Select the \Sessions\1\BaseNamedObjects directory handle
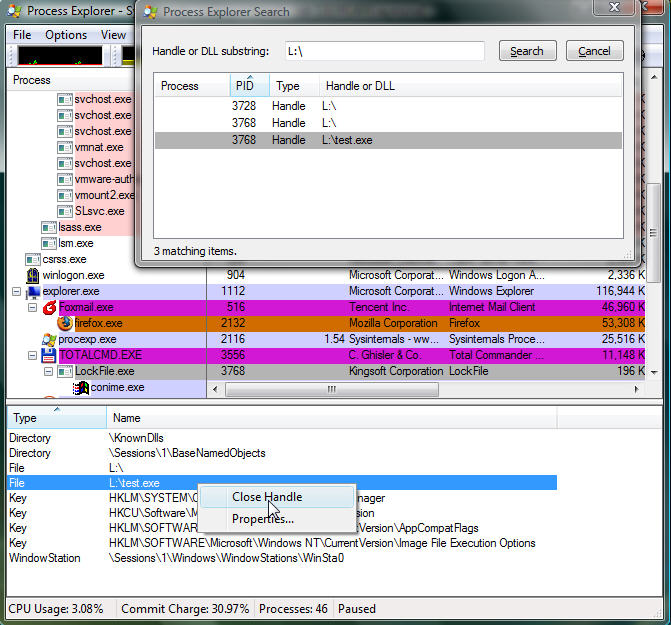Viewport: 671px width, 625px height. click(282, 453)
